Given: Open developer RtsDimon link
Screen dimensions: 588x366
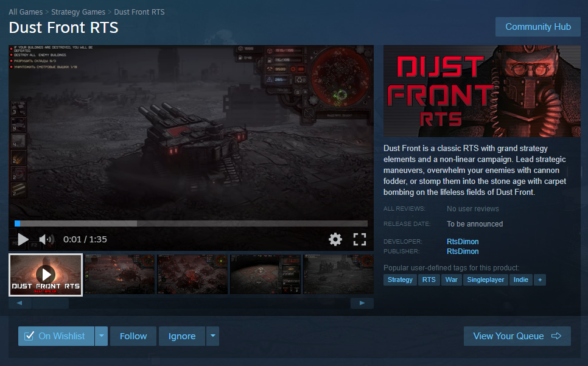Looking at the screenshot, I should 463,242.
